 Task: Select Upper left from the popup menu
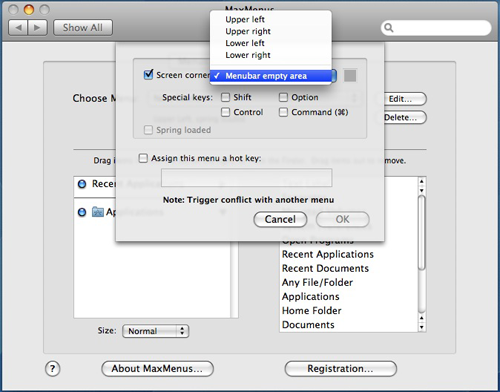[271, 19]
